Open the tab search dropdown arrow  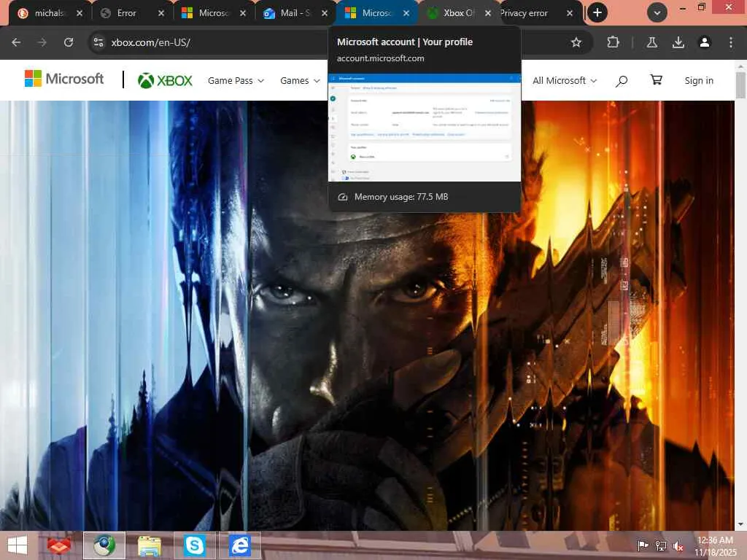[x=657, y=13]
